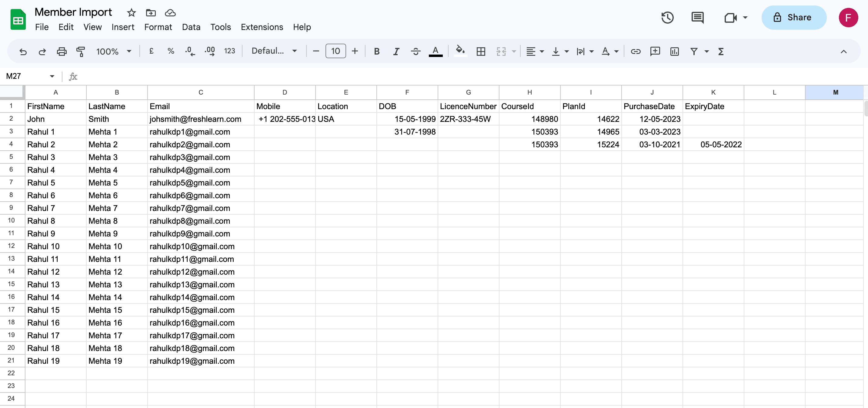Toggle bold formatting
868x408 pixels.
(x=377, y=51)
